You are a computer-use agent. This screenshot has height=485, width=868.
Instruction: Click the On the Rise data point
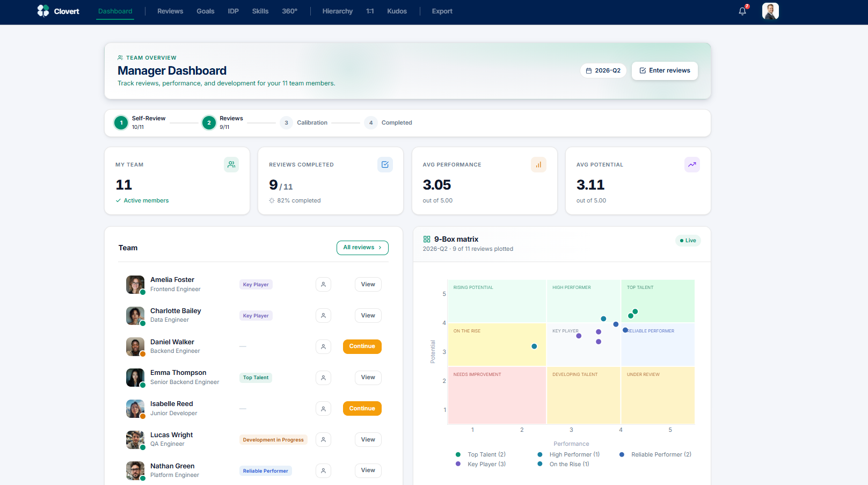[x=534, y=346]
